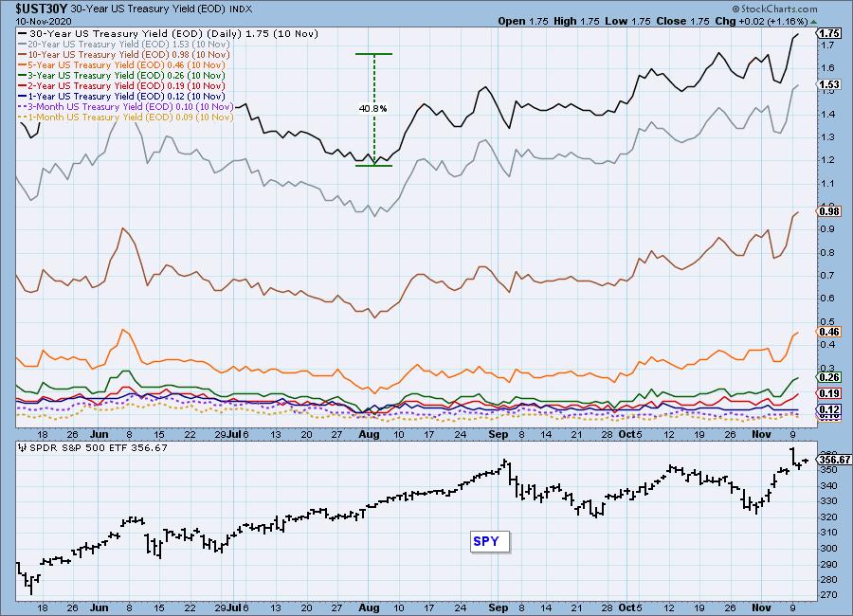
Task: Click the 40.8% measurement annotation label
Action: [372, 109]
